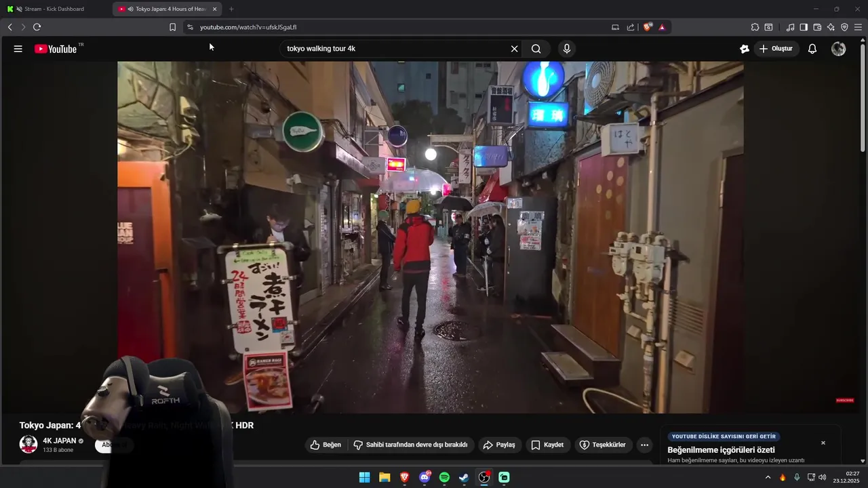Open a new browser tab
This screenshot has width=868, height=488.
coord(231,9)
